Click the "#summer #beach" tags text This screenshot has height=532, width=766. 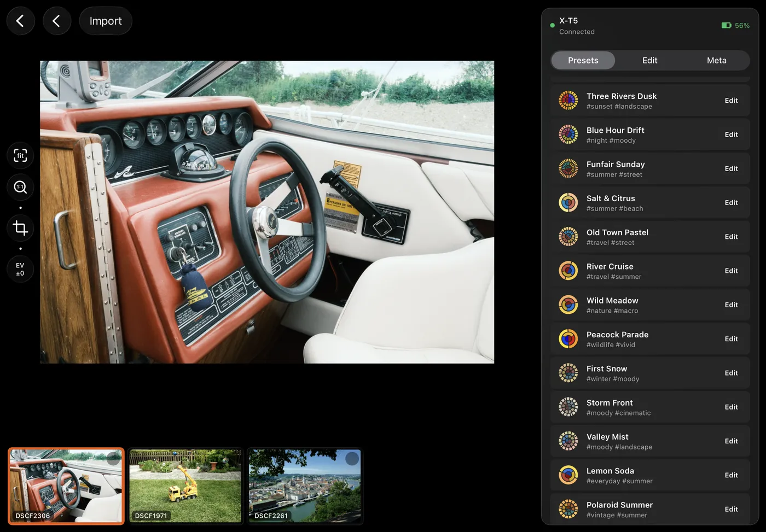[615, 209]
